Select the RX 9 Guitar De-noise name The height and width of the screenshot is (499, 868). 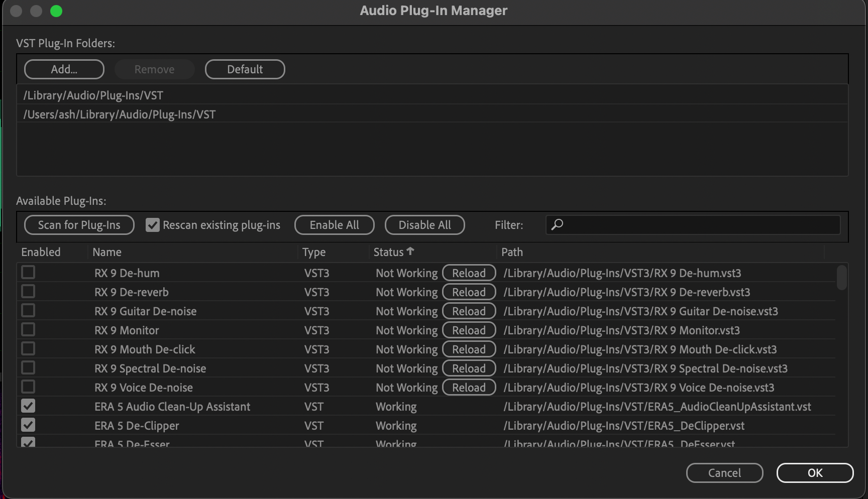(x=146, y=311)
